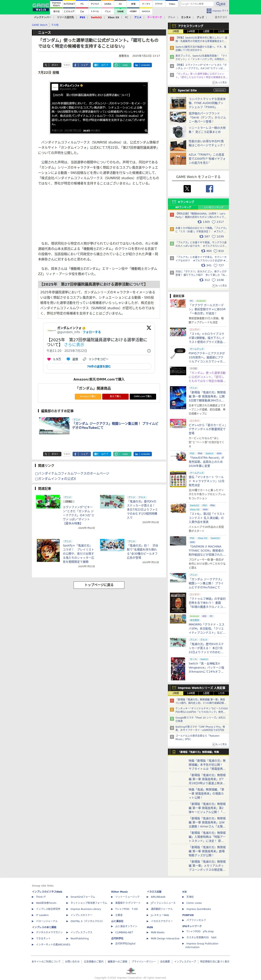Select 24時間 tab in access ranking
The height and width of the screenshot is (980, 261).
click(x=191, y=31)
